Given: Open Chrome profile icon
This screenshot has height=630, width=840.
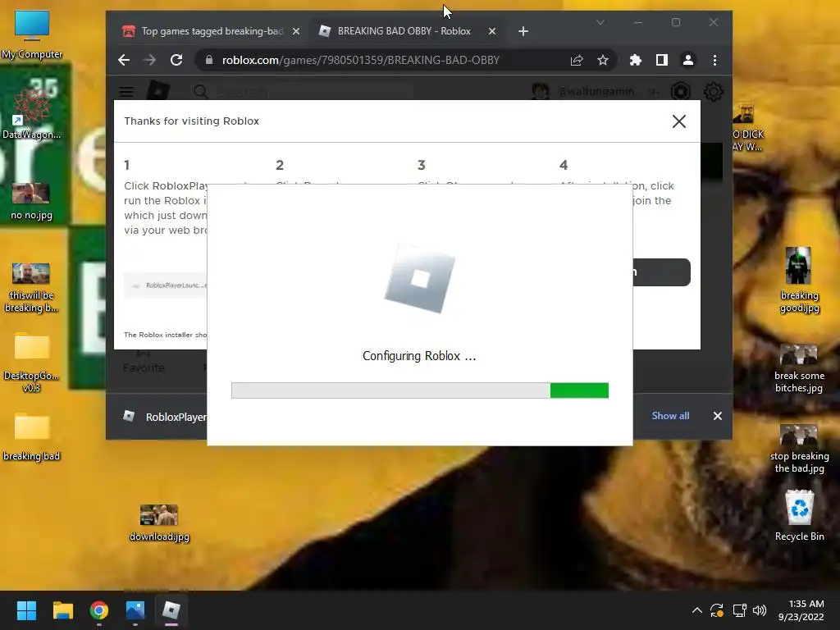Looking at the screenshot, I should tap(688, 60).
